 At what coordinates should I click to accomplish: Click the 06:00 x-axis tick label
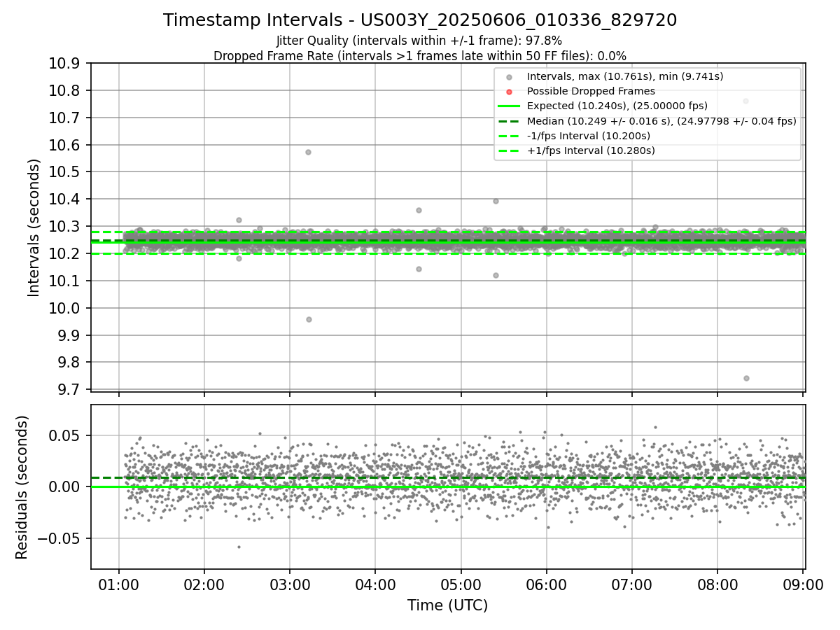pyautogui.click(x=546, y=584)
